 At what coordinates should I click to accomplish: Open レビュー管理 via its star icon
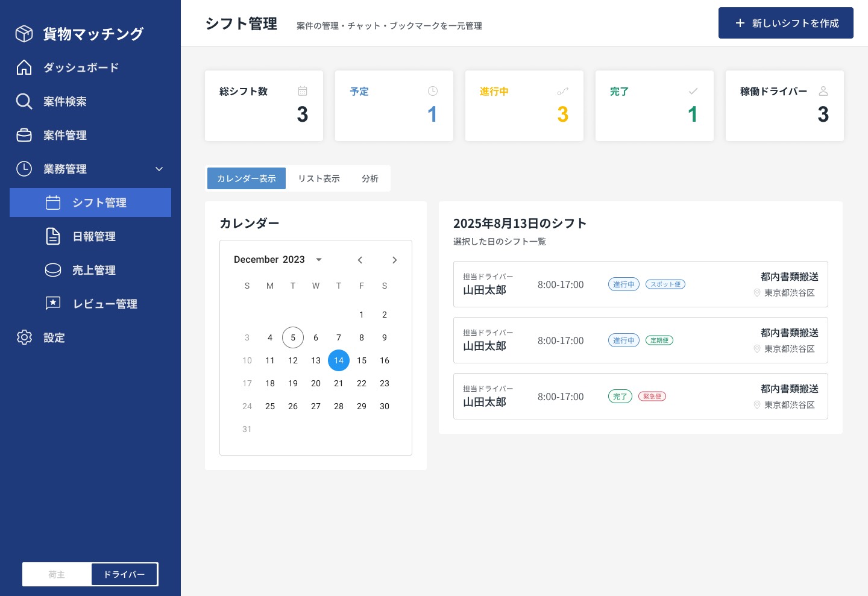pos(53,304)
